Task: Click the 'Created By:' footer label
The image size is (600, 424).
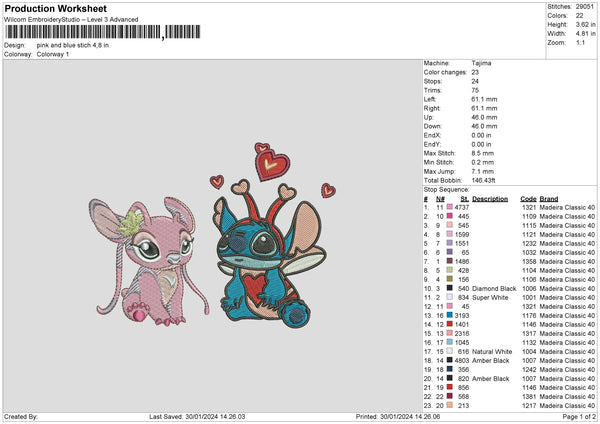Action: pos(21,417)
